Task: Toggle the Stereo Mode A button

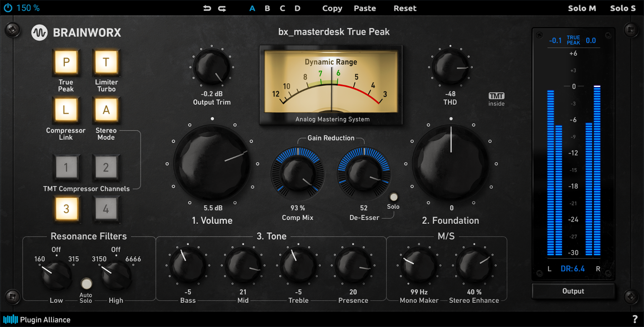Action: [106, 110]
